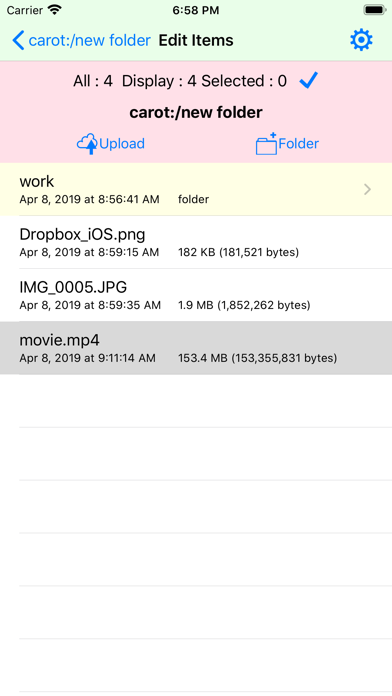Tap the 6:58 PM clock
392x696 pixels.
tap(196, 10)
